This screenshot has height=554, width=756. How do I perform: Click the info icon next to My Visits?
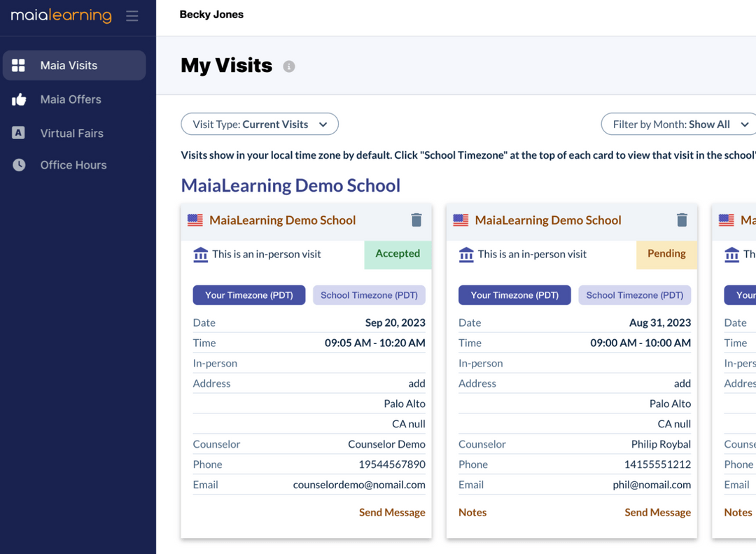[x=288, y=66]
